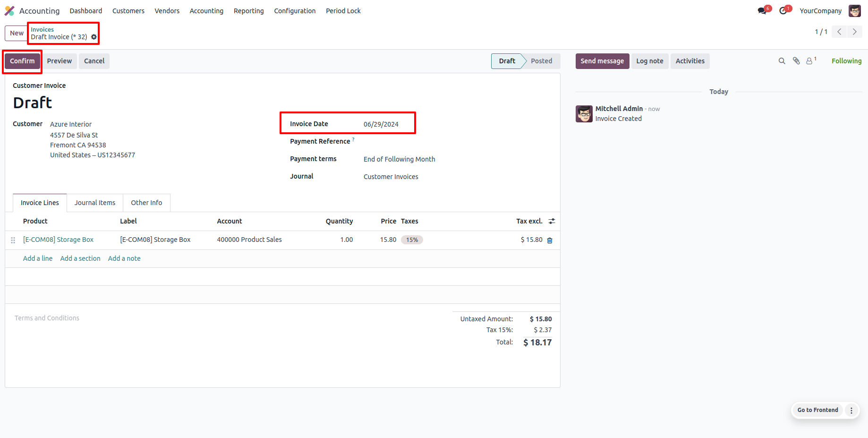
Task: Click Mitchell Admin's avatar in the chatter
Action: click(x=584, y=114)
